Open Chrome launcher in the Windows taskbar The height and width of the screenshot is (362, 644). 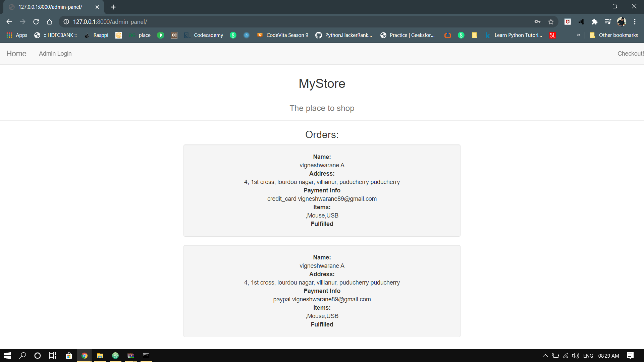click(x=84, y=355)
